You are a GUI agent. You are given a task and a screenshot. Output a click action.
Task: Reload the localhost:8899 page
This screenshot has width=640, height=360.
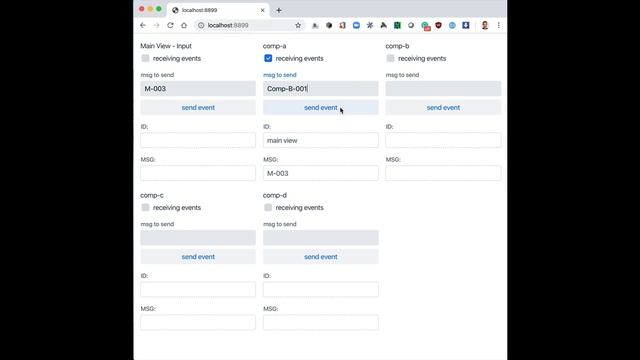coord(170,25)
